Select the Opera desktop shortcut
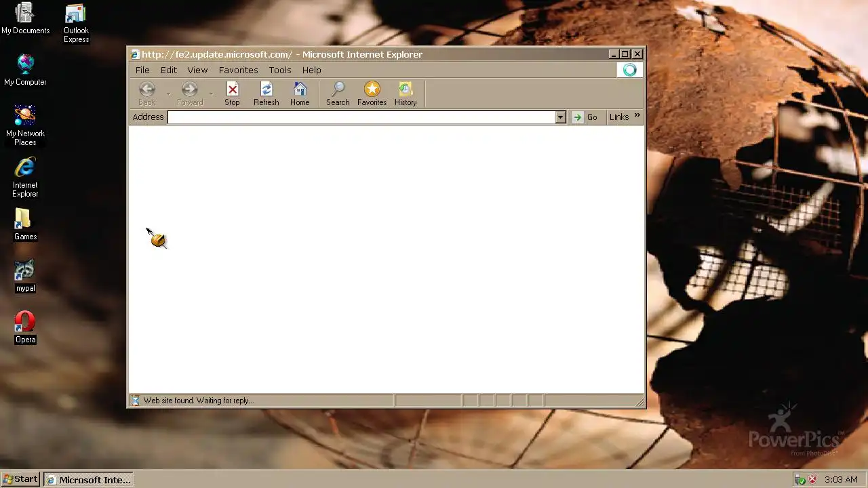The height and width of the screenshot is (488, 868). click(25, 328)
